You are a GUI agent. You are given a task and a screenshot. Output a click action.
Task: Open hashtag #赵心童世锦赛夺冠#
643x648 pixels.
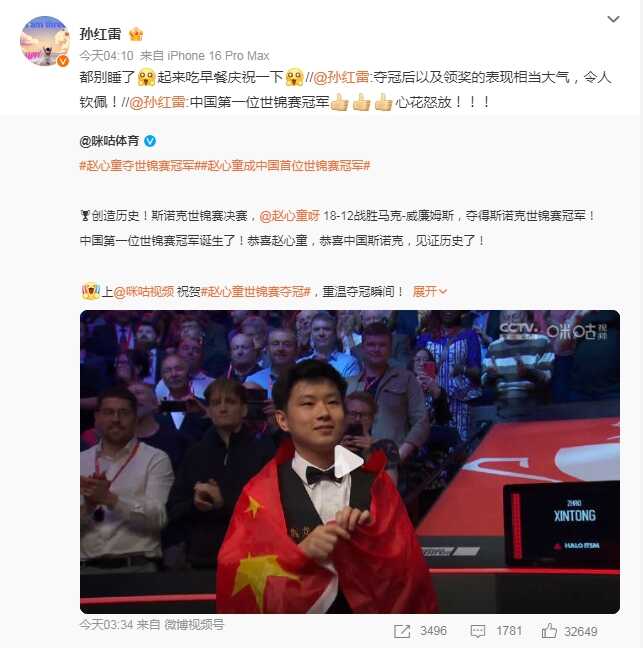256,292
